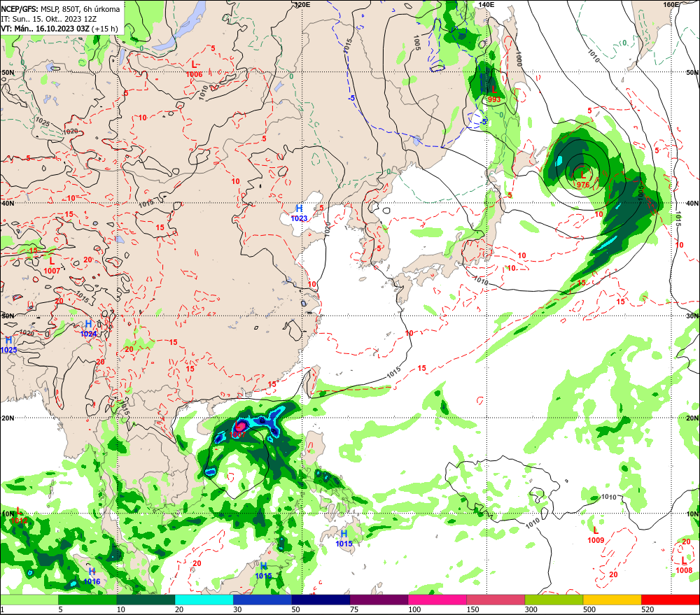This screenshot has height=615, width=700.
Task: Click the orange 500–520 legend swatch
Action: tap(612, 600)
